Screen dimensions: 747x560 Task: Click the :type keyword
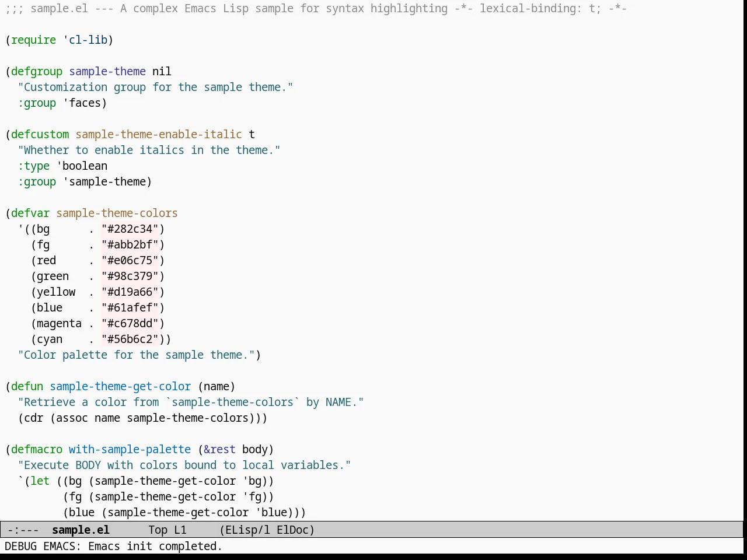pyautogui.click(x=34, y=166)
